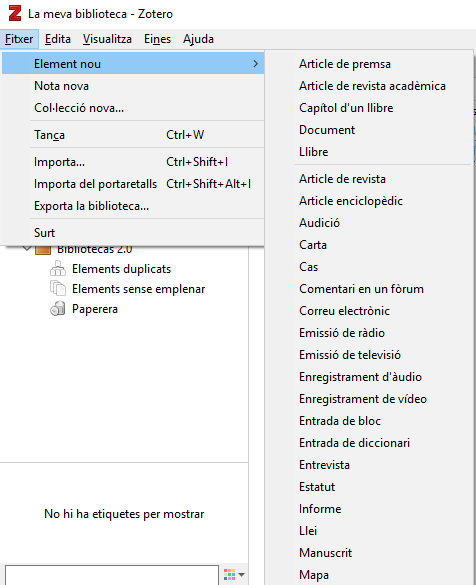Select Exporta la biblioteca...
The width and height of the screenshot is (476, 585).
(133, 206)
